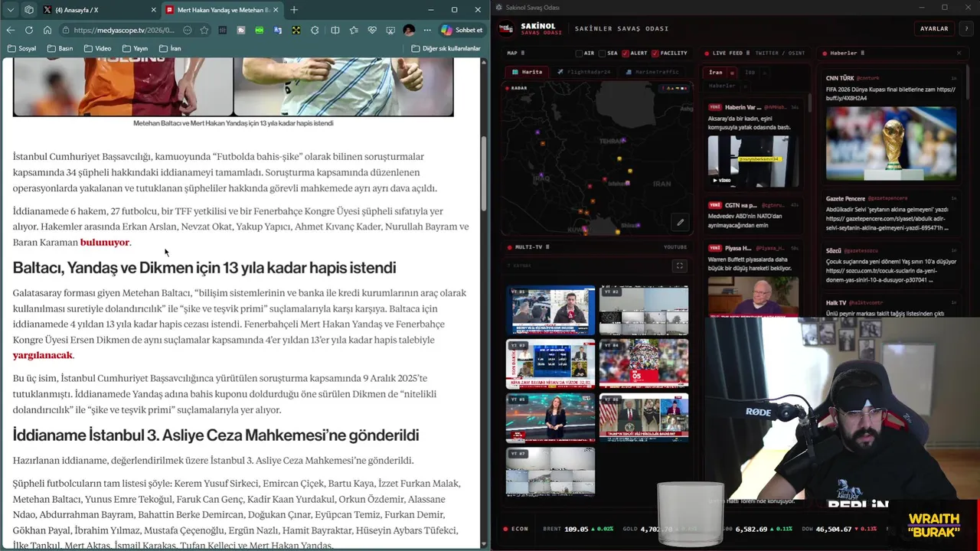980x551 pixels.
Task: Switch to the Anasayfa / X tab
Action: click(100, 10)
